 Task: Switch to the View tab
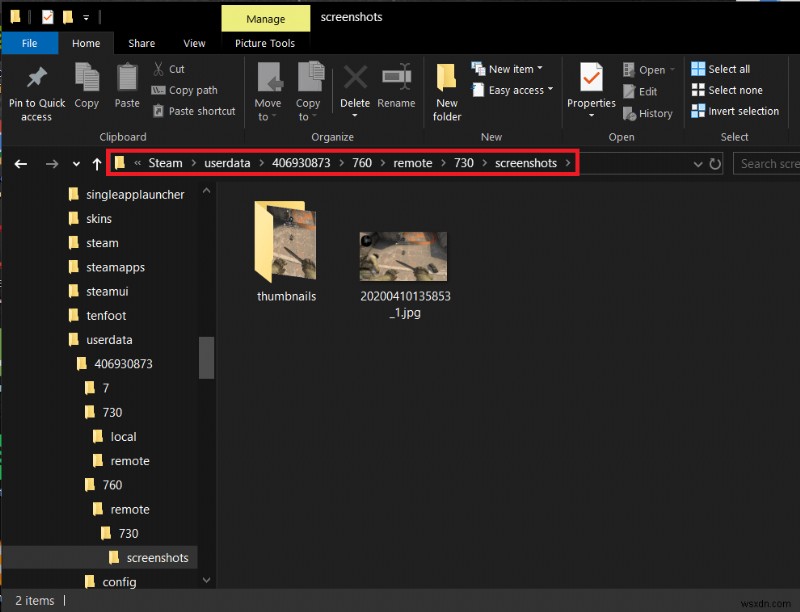pyautogui.click(x=193, y=43)
